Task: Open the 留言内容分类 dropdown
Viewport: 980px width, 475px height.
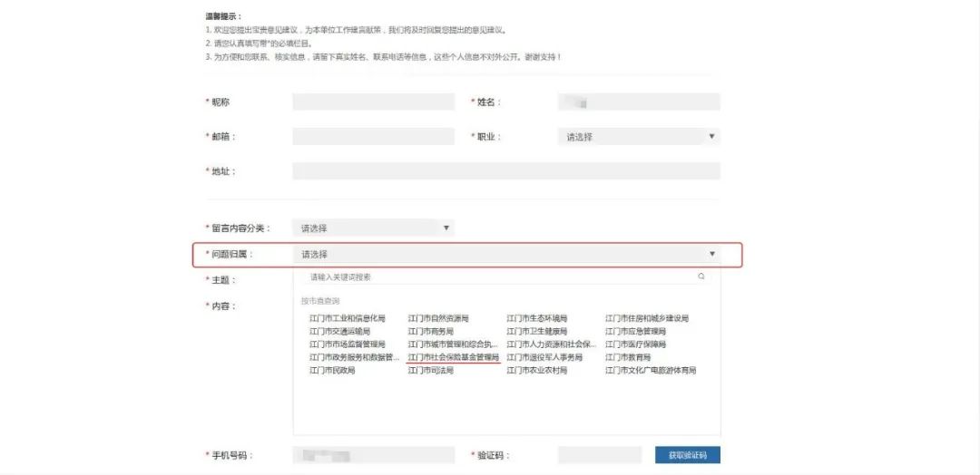Action: (x=373, y=228)
